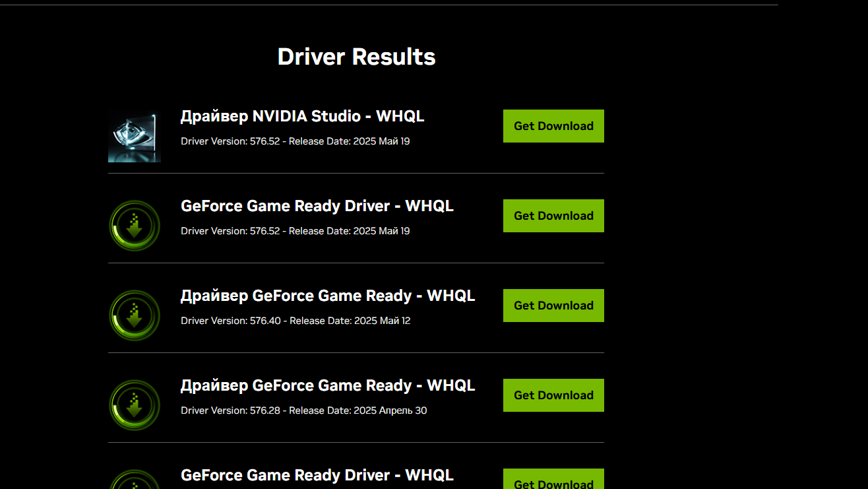Open the Драйвер NVIDIA Studio - WHQL title
Screen dimensions: 868x489
point(302,117)
